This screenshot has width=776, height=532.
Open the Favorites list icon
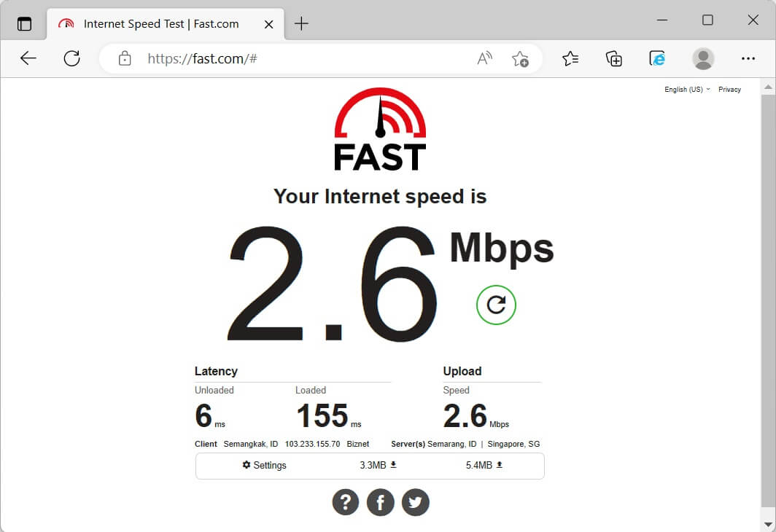pyautogui.click(x=570, y=59)
